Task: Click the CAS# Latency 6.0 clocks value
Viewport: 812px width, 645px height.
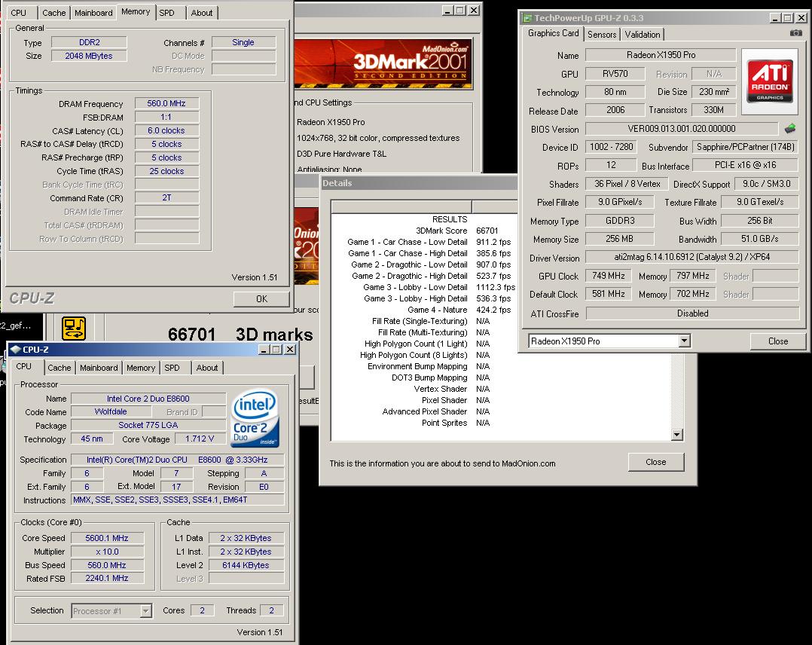Action: (166, 130)
